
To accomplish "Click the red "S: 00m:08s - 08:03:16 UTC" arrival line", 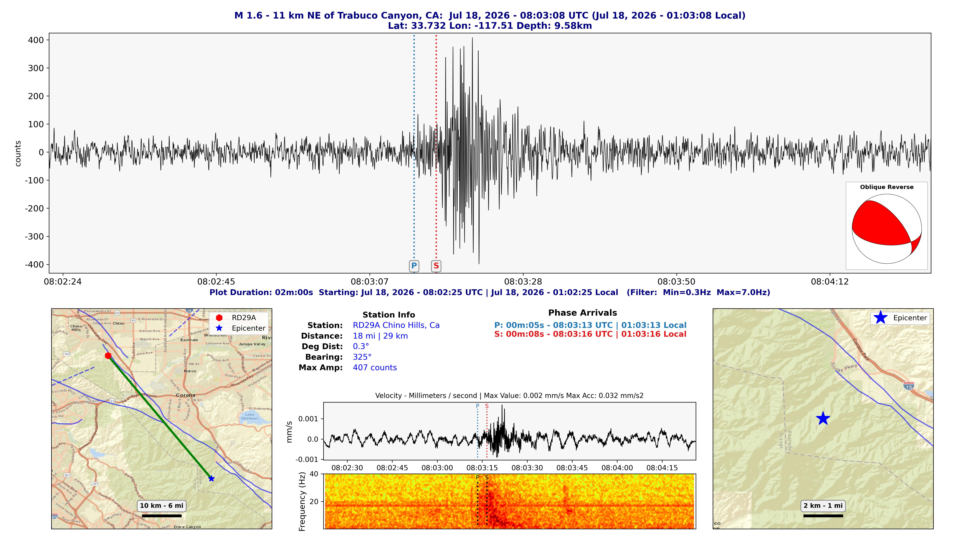I will [590, 334].
